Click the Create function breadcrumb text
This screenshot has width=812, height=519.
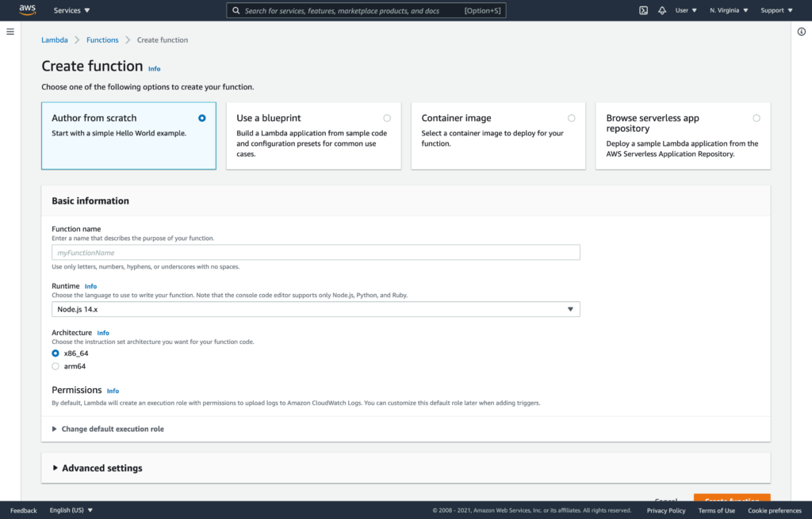click(x=162, y=40)
